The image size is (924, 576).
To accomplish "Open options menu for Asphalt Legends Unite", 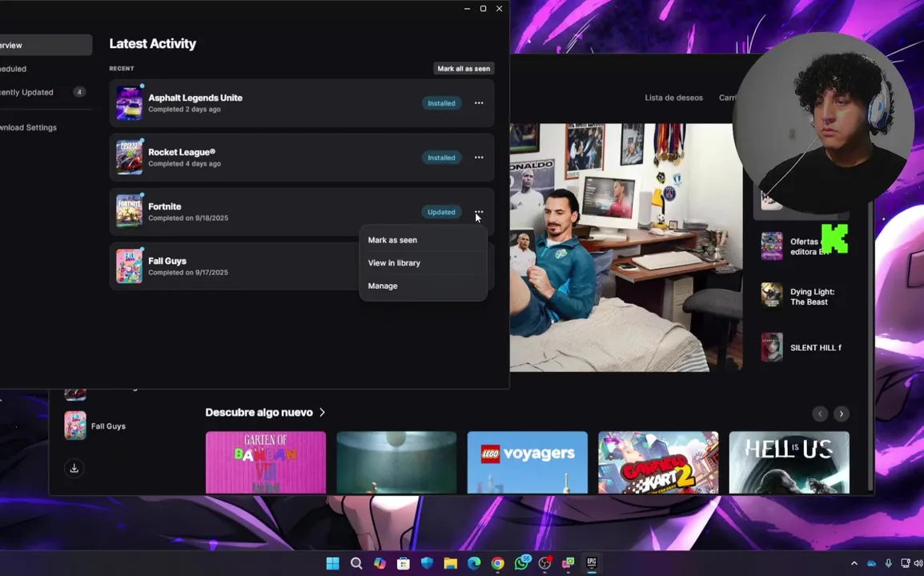I will coord(479,103).
